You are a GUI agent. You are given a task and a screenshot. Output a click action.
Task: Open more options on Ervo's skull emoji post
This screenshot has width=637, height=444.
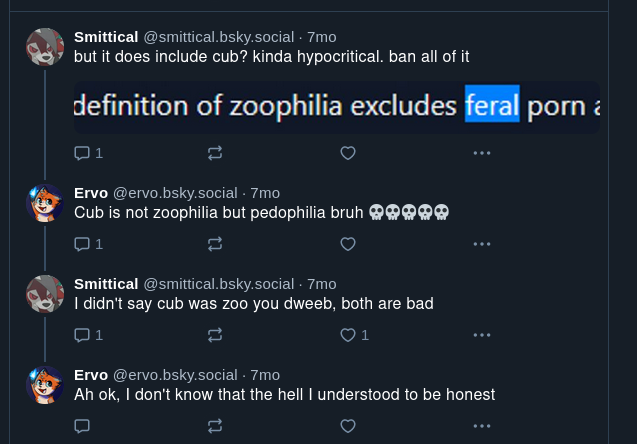tap(481, 243)
